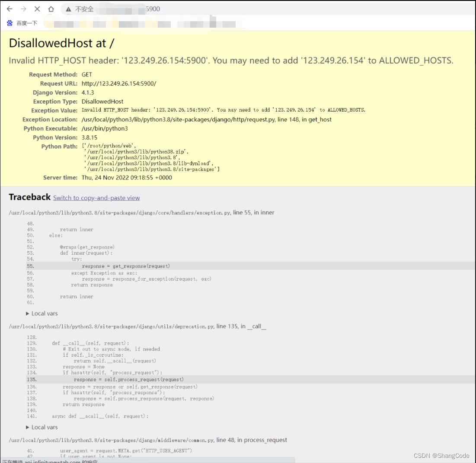
Task: Select the Traceback heading
Action: click(29, 197)
